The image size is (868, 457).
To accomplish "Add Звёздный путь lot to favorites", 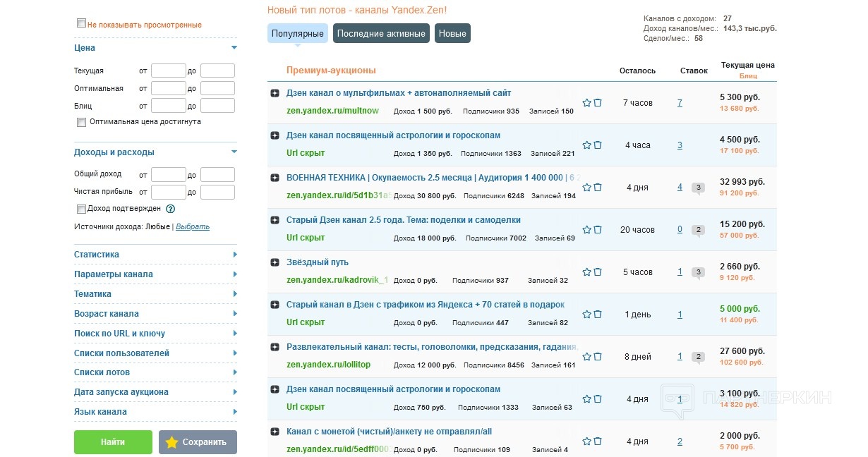I will 586,272.
